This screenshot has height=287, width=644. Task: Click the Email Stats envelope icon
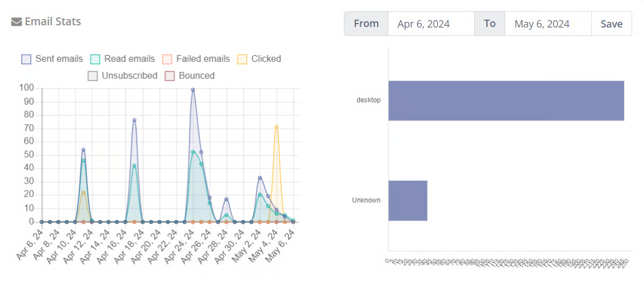17,22
